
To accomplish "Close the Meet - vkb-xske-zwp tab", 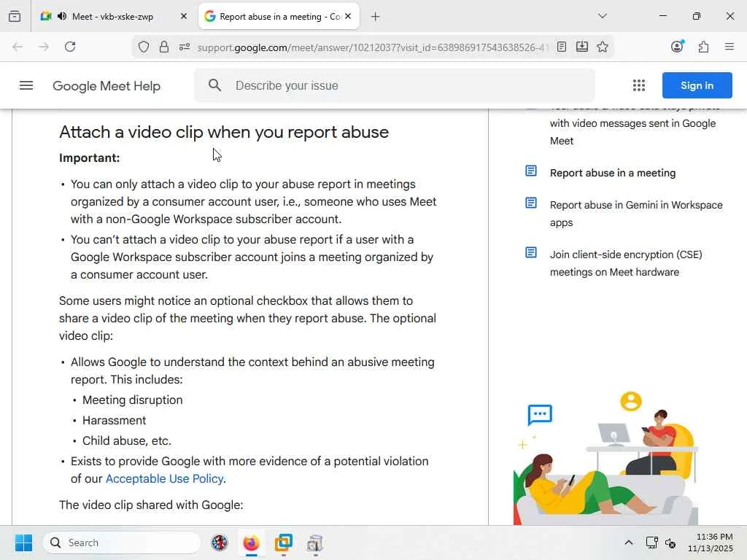I will 184,16.
